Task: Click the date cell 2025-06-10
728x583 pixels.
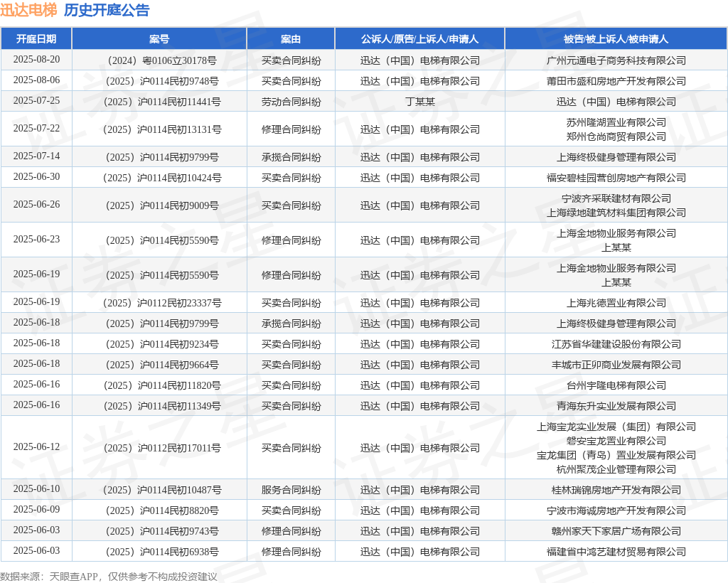Action: [36, 488]
